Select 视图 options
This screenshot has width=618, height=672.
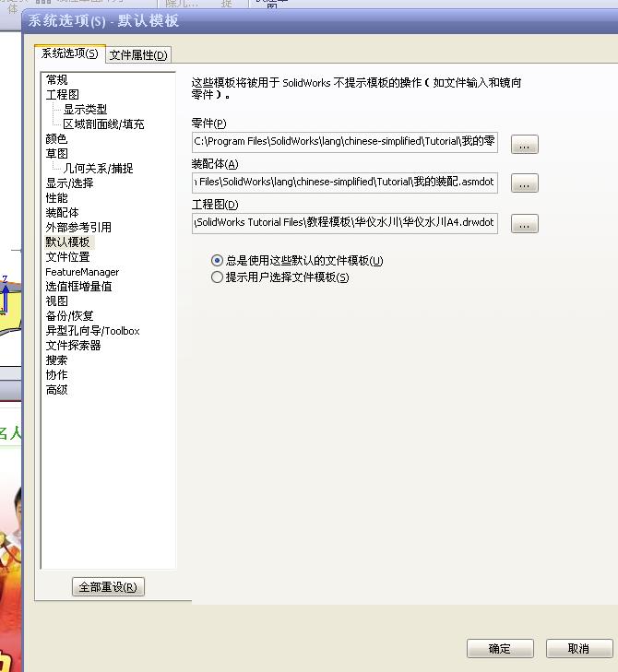coord(56,301)
